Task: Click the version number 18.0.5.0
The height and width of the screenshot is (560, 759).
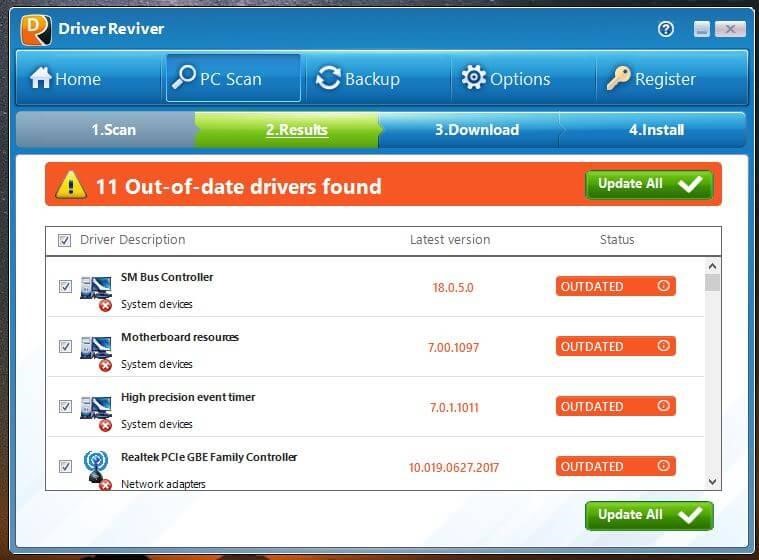Action: (x=453, y=288)
